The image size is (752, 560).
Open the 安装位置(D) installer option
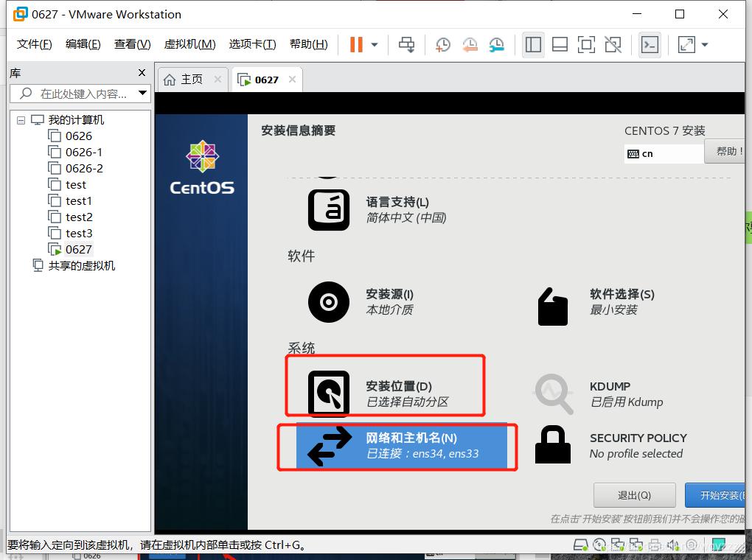coord(384,385)
